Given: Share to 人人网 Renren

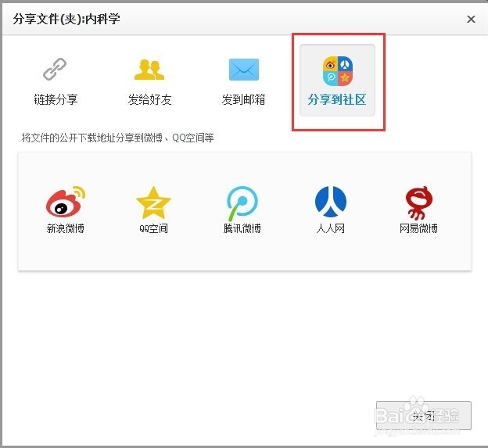Looking at the screenshot, I should [x=331, y=210].
